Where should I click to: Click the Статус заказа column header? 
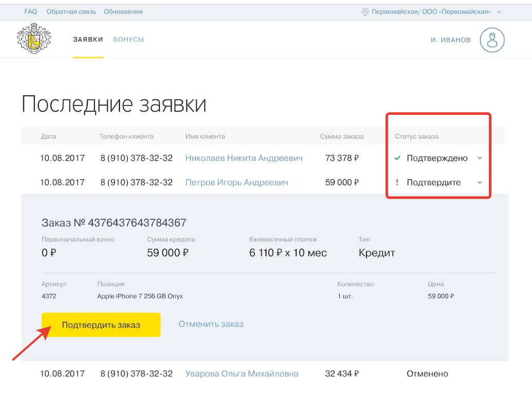417,136
